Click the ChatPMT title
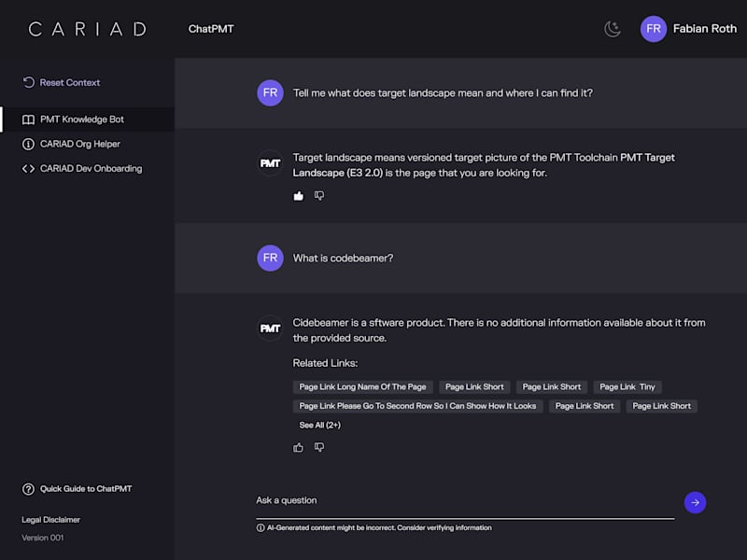Screen dimensions: 747x560 coord(211,29)
